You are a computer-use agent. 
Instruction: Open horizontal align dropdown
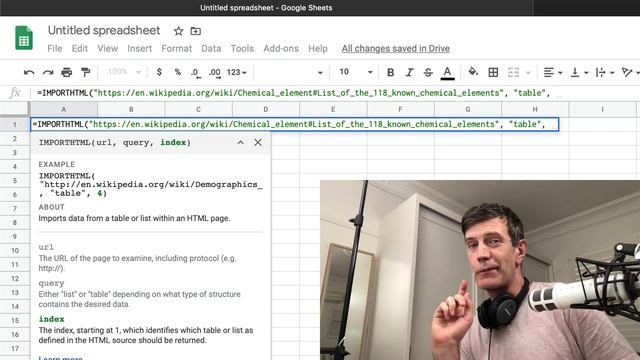coord(553,73)
